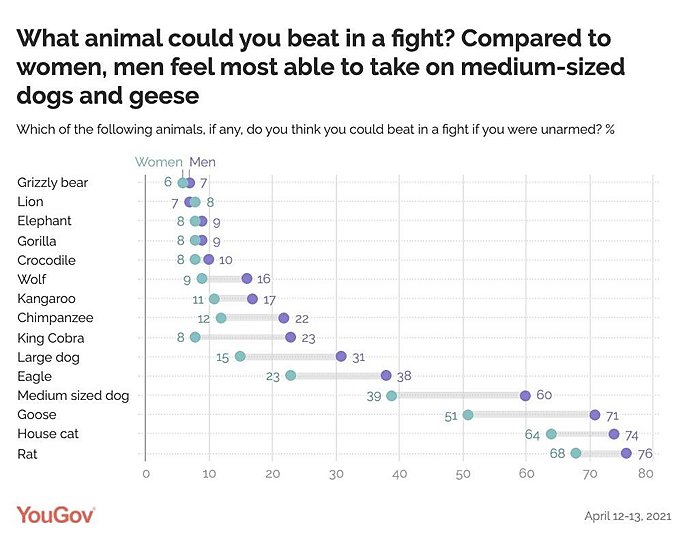Image resolution: width=700 pixels, height=546 pixels.
Task: Select the "Crocodile" row label
Action: (46, 260)
